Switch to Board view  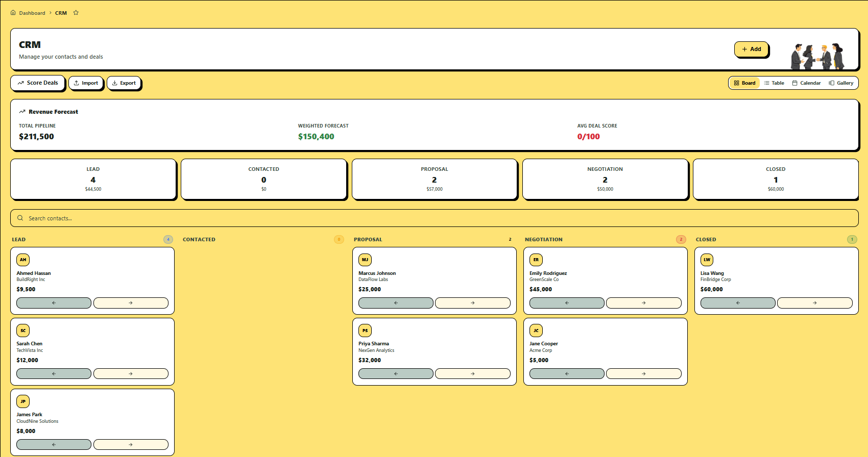pyautogui.click(x=744, y=83)
